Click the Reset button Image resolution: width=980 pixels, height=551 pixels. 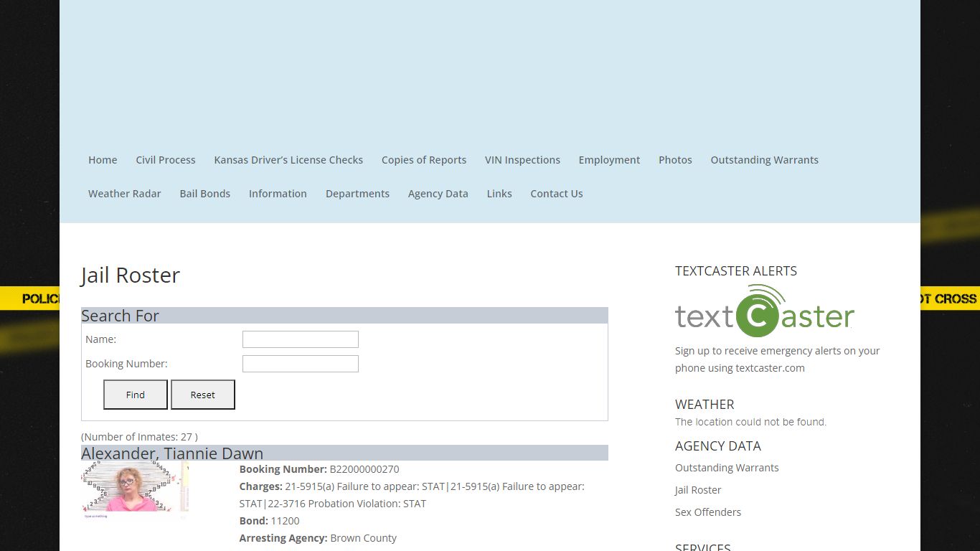coord(203,395)
